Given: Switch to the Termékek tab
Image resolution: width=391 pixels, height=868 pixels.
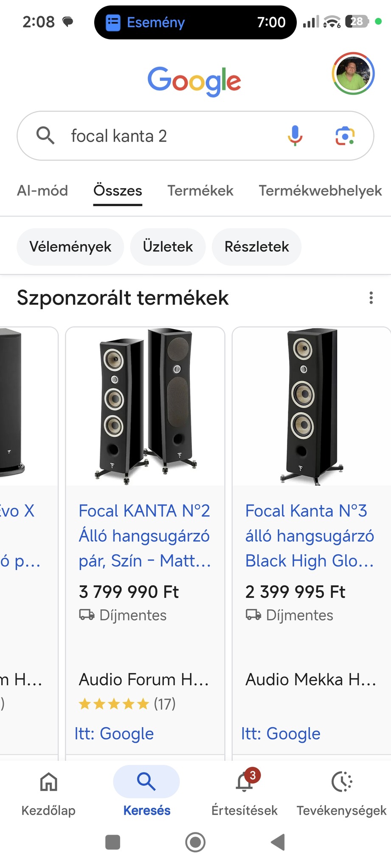Looking at the screenshot, I should coord(200,191).
